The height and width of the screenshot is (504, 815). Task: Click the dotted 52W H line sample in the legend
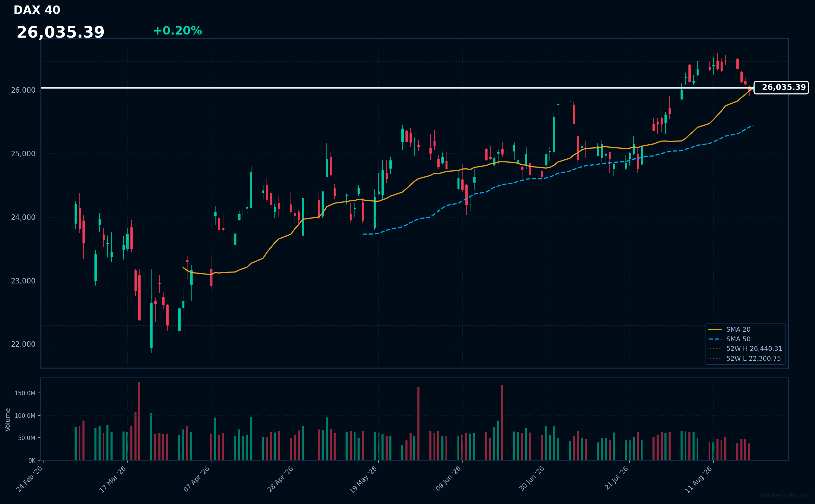[715, 349]
